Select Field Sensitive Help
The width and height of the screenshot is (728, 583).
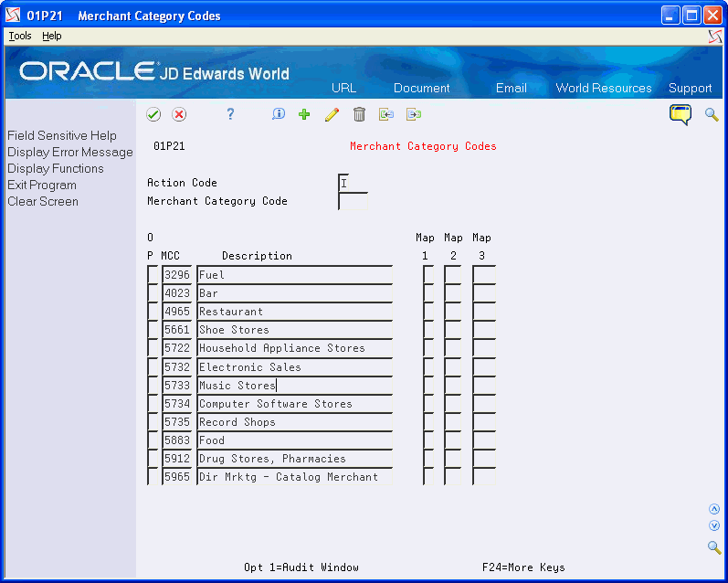click(x=62, y=135)
